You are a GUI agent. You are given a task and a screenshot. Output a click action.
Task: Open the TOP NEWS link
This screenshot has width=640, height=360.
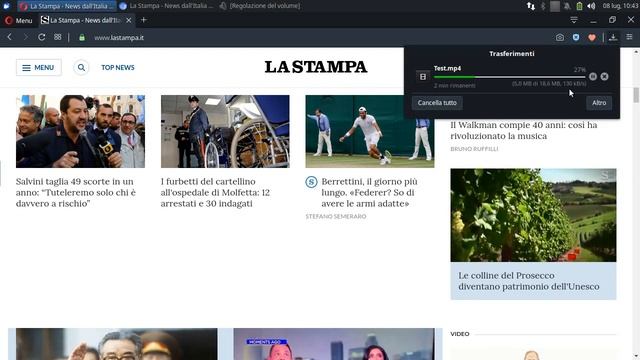[118, 67]
